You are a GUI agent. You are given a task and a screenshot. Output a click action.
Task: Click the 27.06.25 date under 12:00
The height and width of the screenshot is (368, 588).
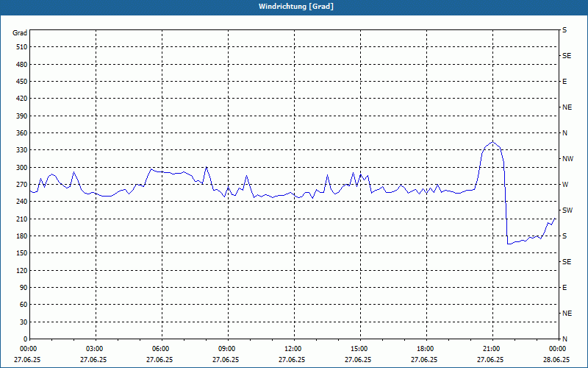292,360
